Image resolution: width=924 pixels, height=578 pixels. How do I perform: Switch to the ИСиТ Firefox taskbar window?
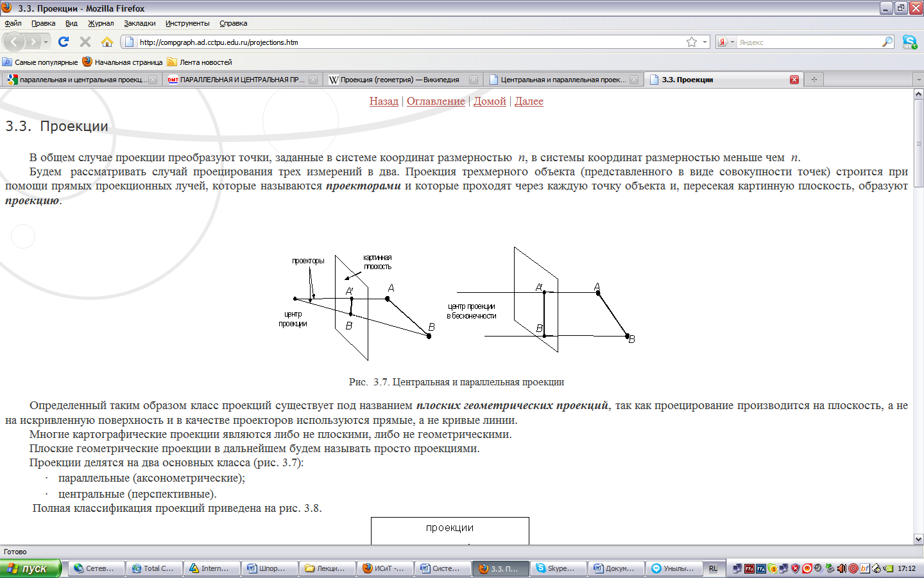[x=384, y=568]
